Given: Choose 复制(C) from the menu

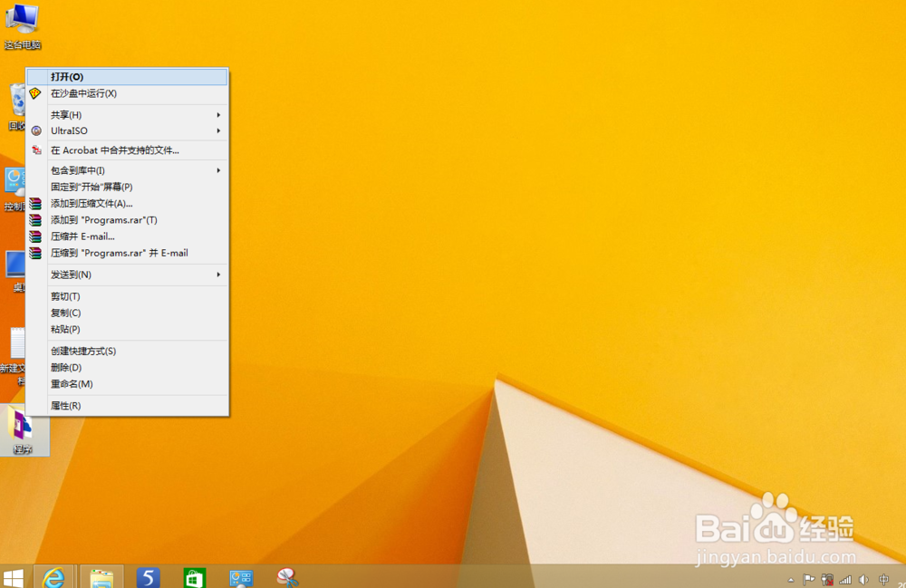Looking at the screenshot, I should [x=127, y=313].
